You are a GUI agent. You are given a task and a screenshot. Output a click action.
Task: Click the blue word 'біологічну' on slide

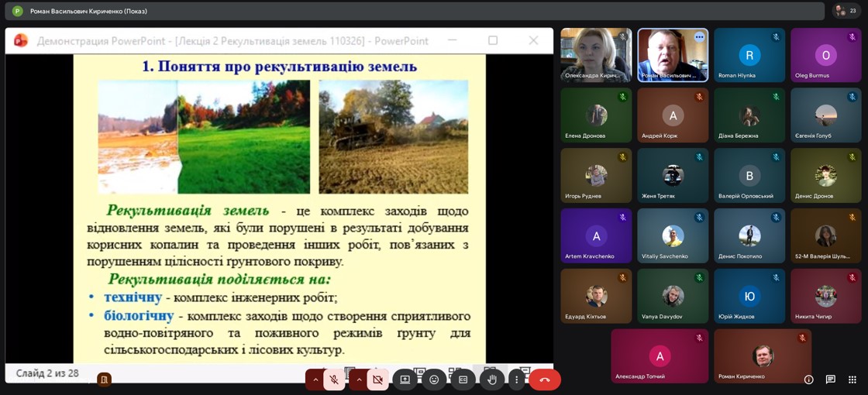tap(139, 317)
